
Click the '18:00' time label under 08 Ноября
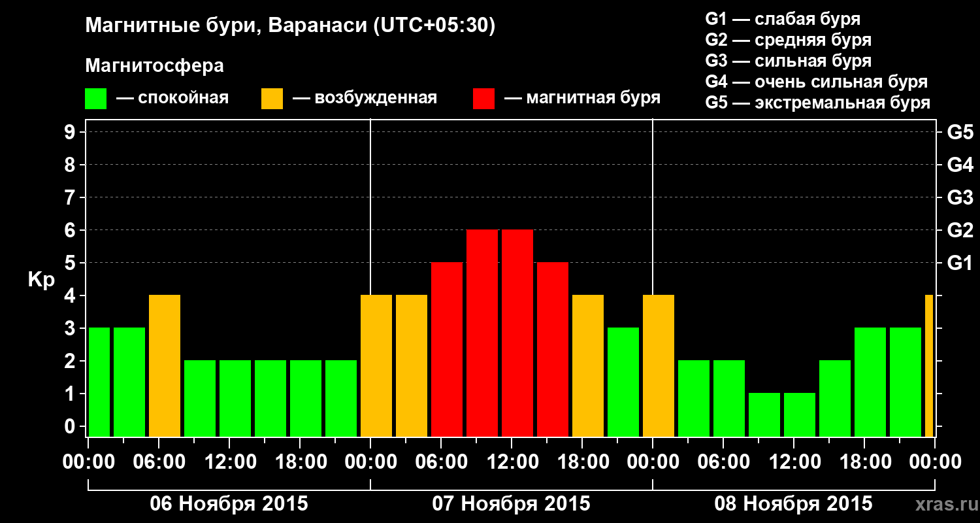[864, 462]
